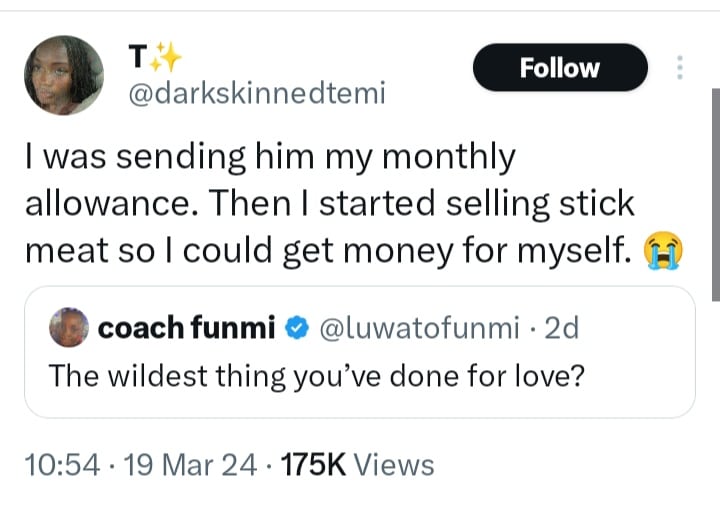The width and height of the screenshot is (720, 507).
Task: Open coach funmi's small avatar
Action: (69, 329)
